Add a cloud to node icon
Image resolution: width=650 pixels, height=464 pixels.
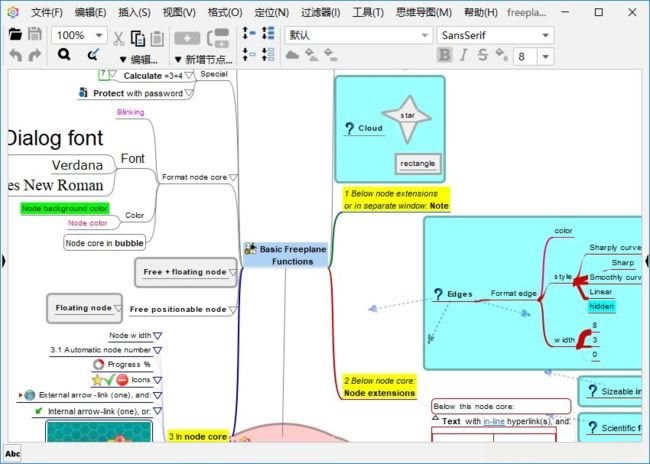[293, 55]
